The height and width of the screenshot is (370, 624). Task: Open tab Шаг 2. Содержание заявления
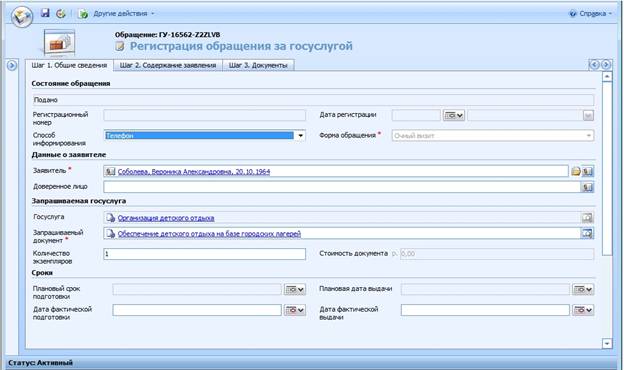tap(168, 65)
